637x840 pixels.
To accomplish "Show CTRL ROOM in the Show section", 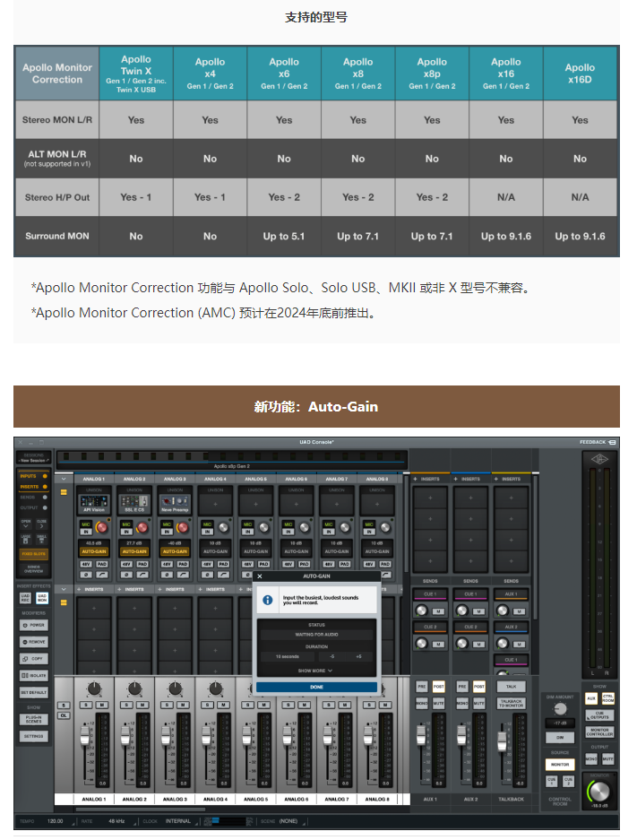I will click(x=608, y=698).
